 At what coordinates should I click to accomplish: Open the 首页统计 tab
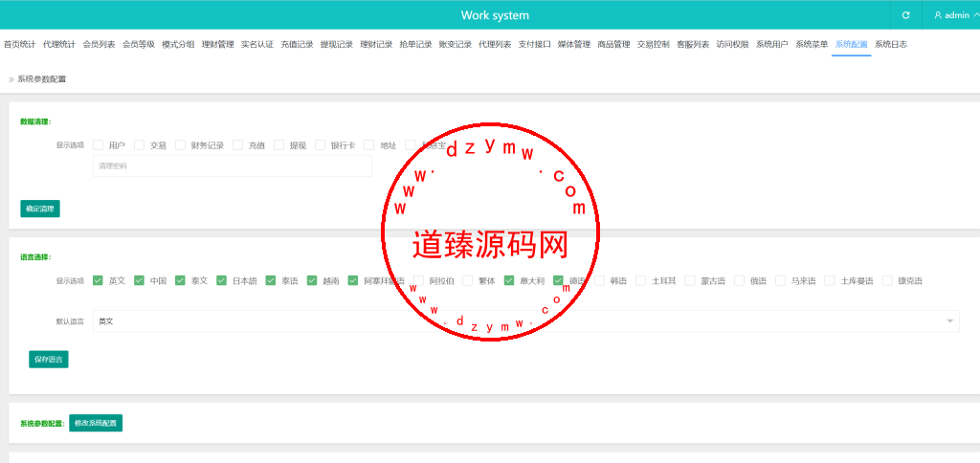[x=20, y=44]
